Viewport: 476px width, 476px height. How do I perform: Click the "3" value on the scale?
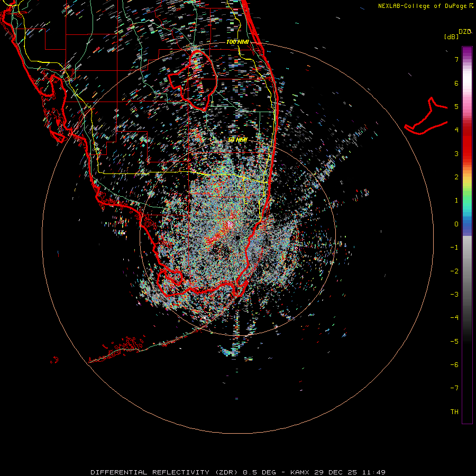pos(456,153)
